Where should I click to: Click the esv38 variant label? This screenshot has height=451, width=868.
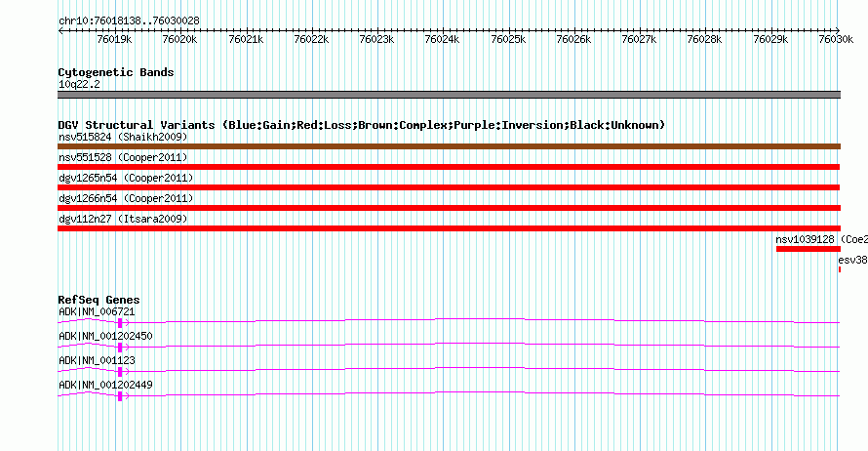852,260
